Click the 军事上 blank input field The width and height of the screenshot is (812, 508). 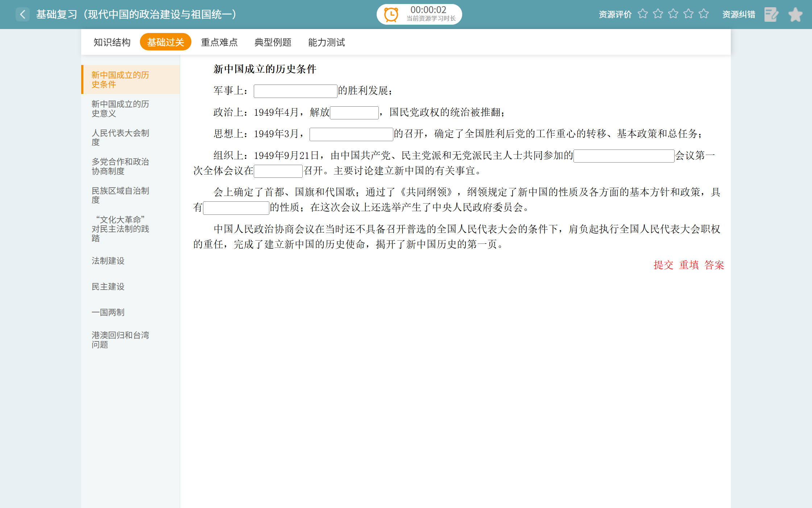pyautogui.click(x=295, y=91)
